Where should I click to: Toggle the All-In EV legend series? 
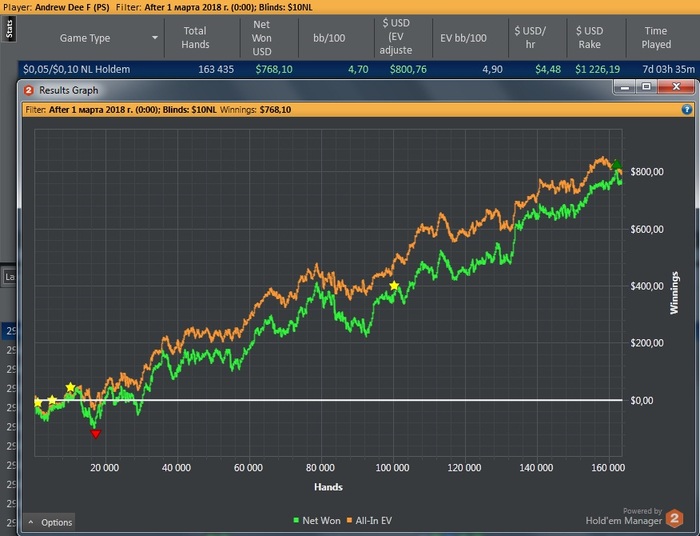[x=370, y=520]
